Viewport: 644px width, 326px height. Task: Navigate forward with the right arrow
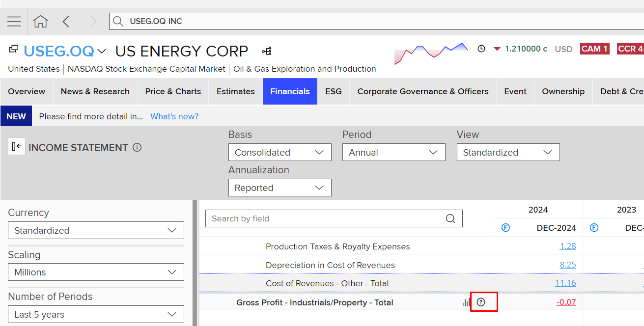[x=93, y=22]
